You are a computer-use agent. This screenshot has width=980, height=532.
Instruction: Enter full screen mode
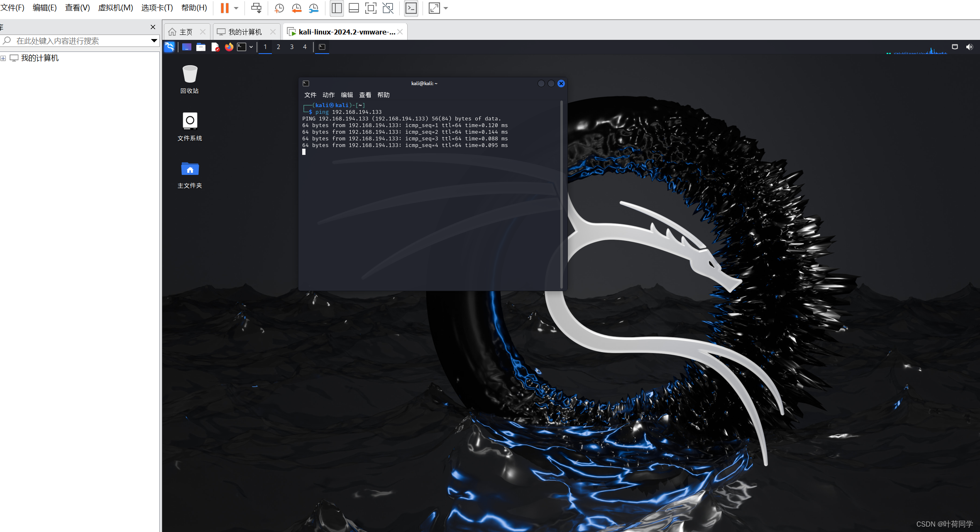[371, 8]
